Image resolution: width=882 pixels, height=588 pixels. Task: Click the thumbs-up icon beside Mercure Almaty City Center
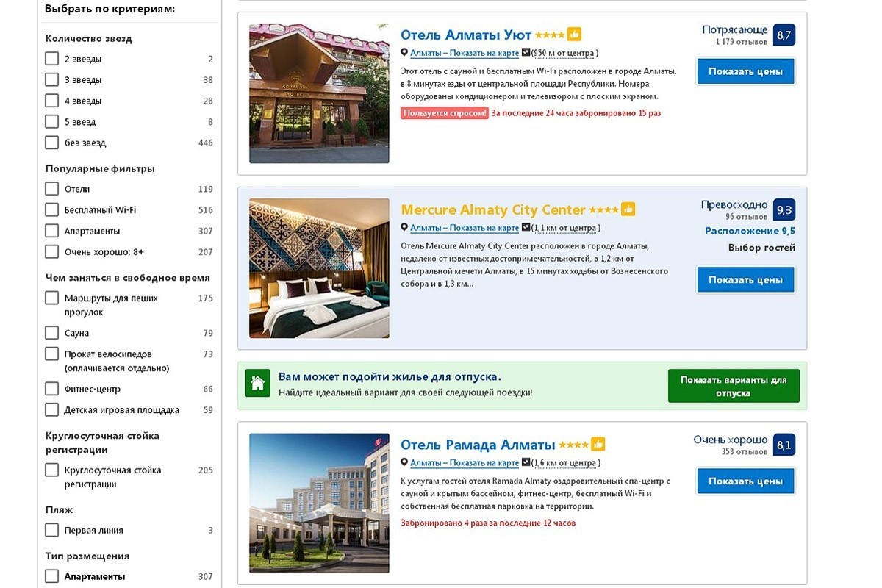[x=628, y=209]
